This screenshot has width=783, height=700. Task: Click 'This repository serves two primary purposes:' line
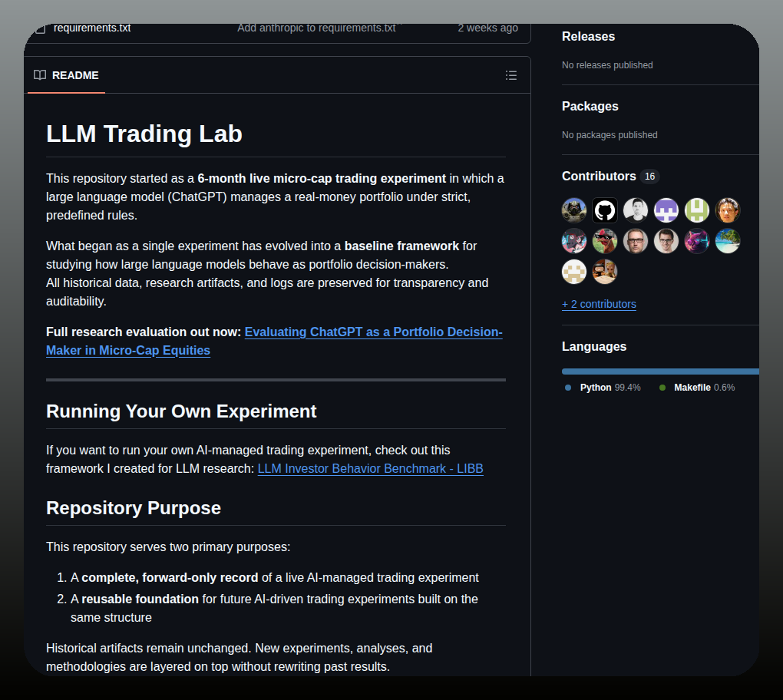168,546
